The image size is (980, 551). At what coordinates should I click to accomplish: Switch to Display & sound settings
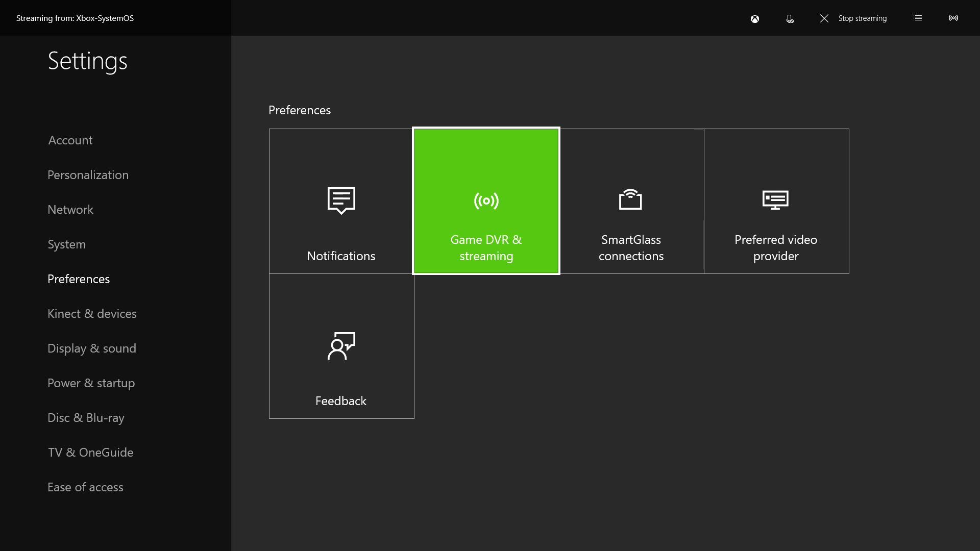tap(92, 348)
